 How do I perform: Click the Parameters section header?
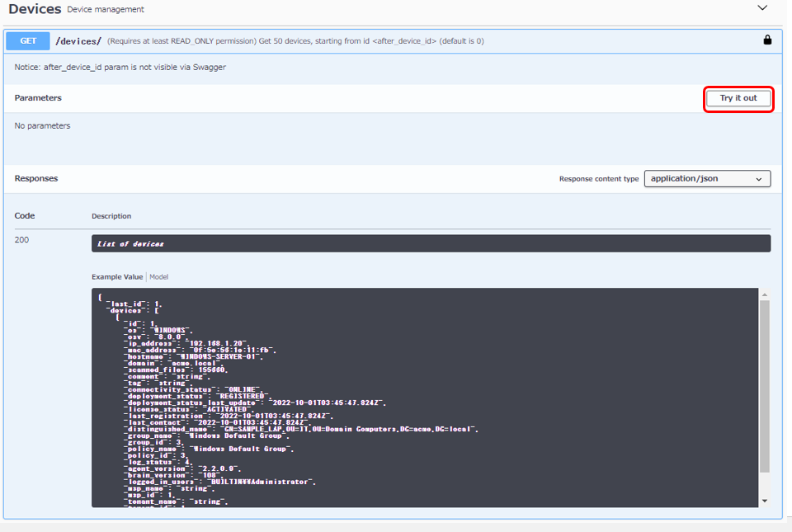point(38,98)
